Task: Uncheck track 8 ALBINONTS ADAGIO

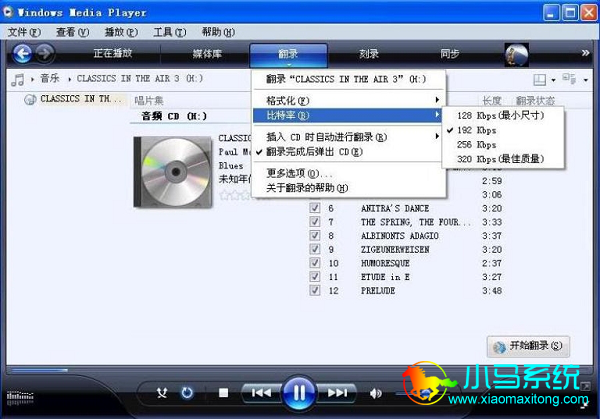Action: point(315,236)
